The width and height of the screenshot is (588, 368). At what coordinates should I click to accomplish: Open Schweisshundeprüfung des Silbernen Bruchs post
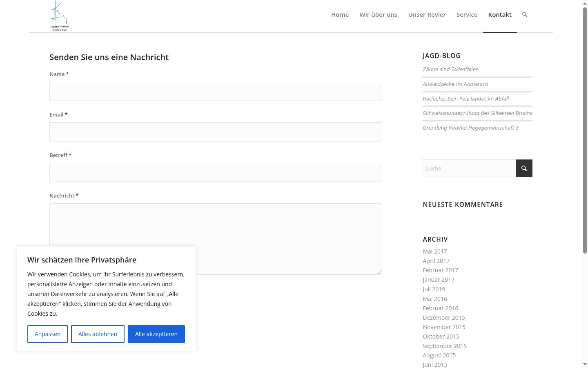pyautogui.click(x=477, y=113)
